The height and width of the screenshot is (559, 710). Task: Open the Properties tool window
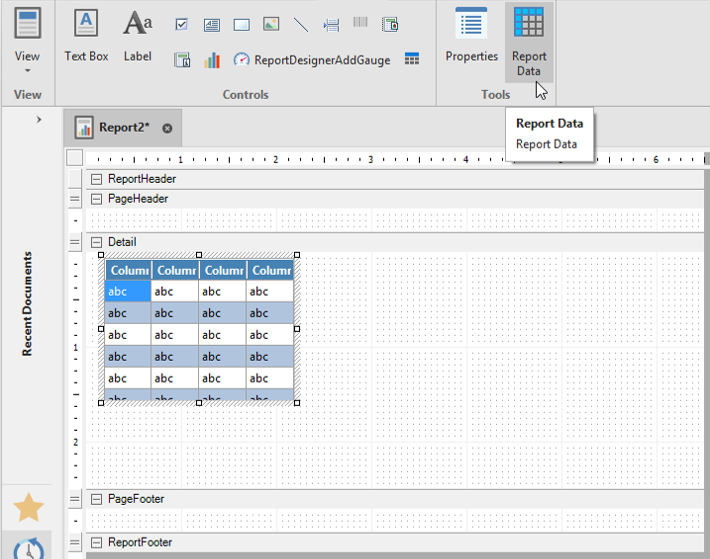(x=471, y=35)
